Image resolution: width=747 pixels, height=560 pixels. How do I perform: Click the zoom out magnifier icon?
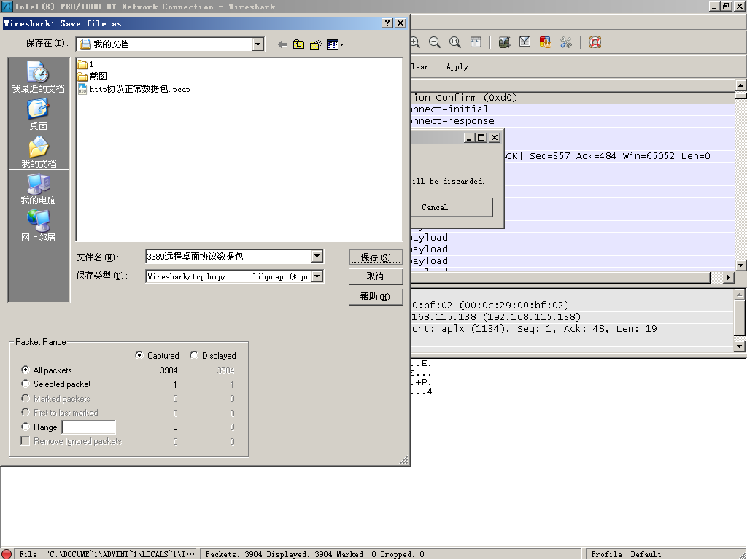tap(435, 42)
